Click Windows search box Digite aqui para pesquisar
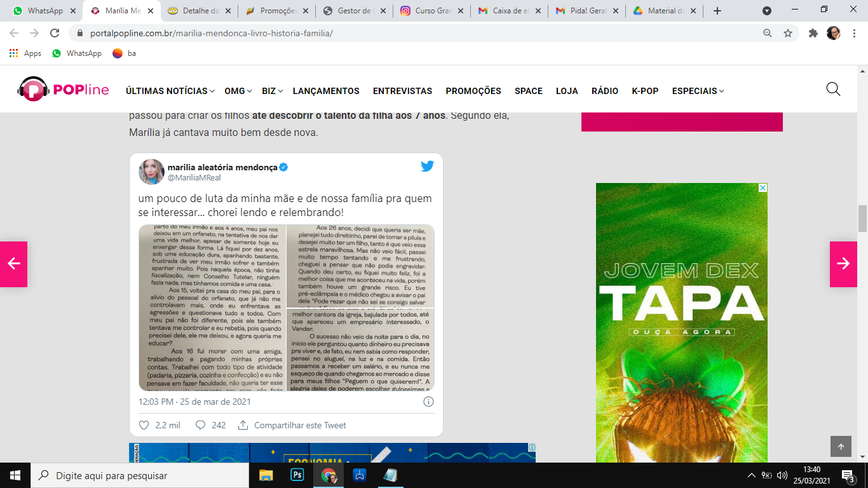Viewport: 868px width, 488px height. [x=139, y=475]
